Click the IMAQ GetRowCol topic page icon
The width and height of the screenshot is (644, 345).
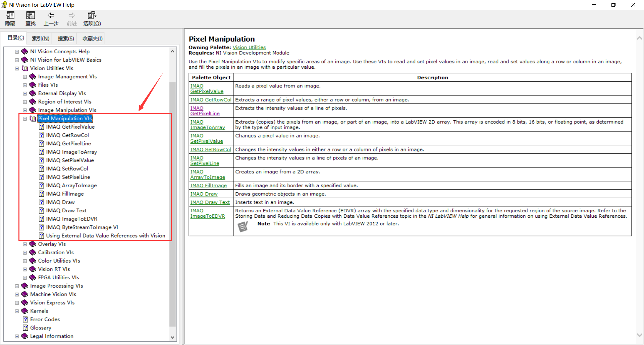point(42,135)
